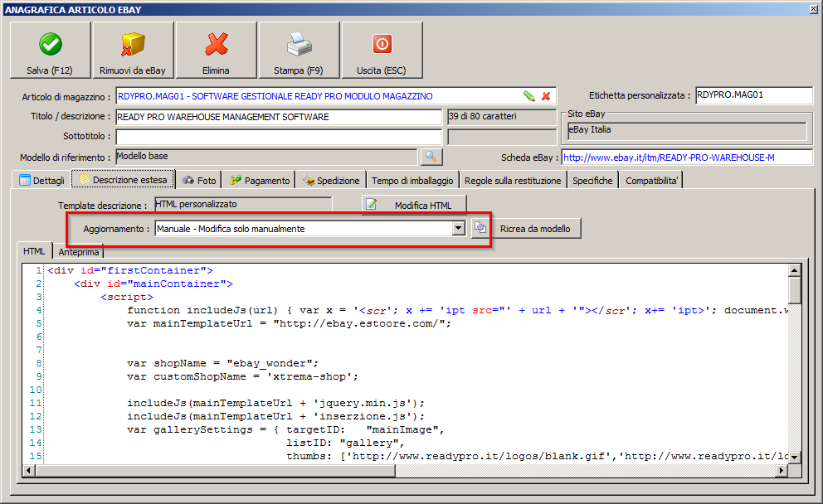Click the vertical scrollbar up arrow
Screen dimensions: 823x504
point(794,270)
